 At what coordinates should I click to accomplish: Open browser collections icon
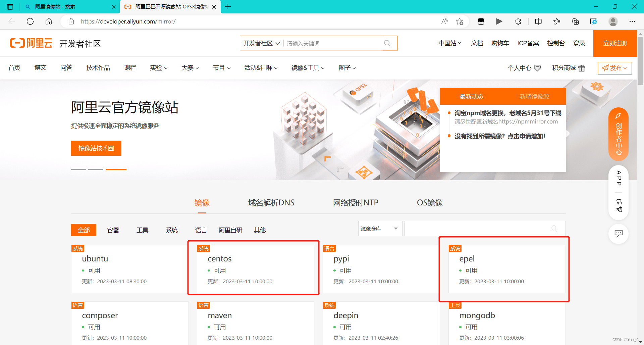[x=575, y=21]
